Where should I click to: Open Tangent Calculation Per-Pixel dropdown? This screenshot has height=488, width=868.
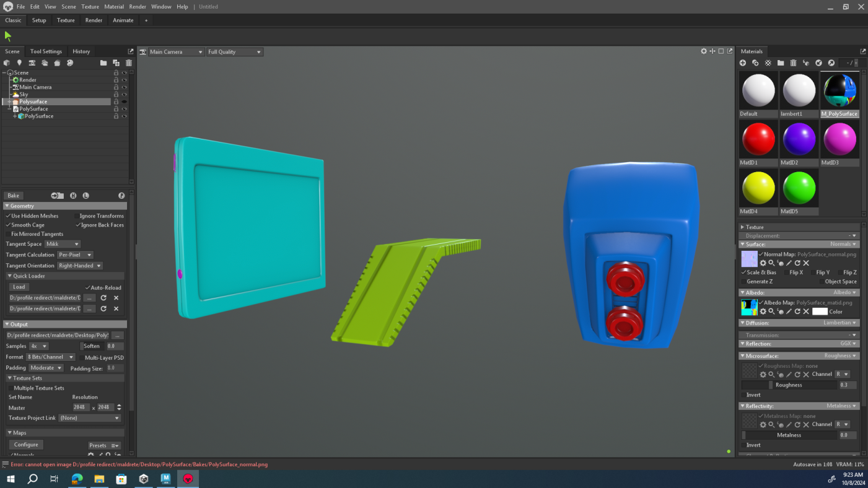pos(75,255)
